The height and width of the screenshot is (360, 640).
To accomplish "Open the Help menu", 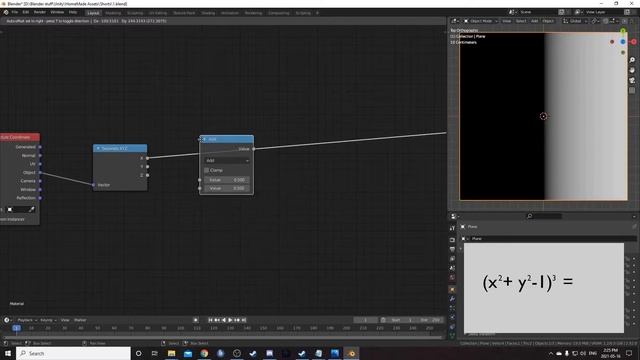I will click(x=73, y=12).
